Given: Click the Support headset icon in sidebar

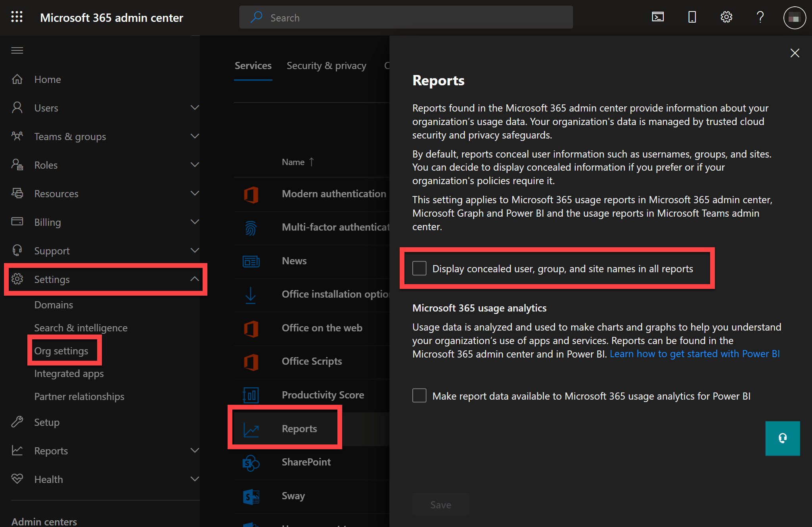Looking at the screenshot, I should coord(17,250).
